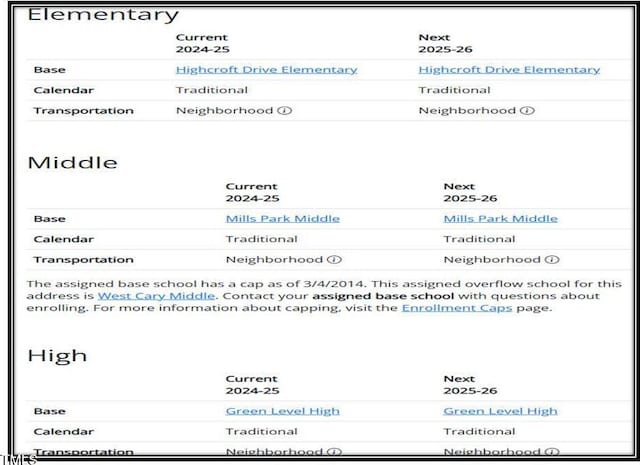Select the High section heading
The width and height of the screenshot is (640, 465).
57,356
